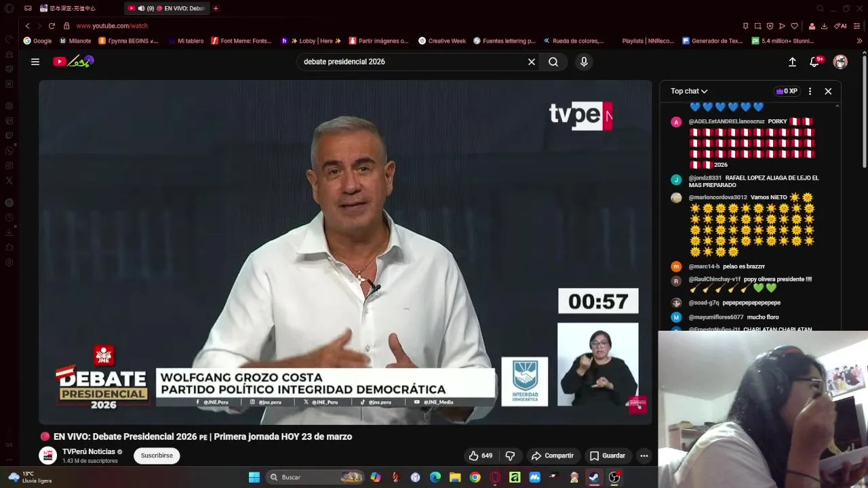This screenshot has width=868, height=488.
Task: Open the YouTube guide hamburger menu
Action: point(35,62)
